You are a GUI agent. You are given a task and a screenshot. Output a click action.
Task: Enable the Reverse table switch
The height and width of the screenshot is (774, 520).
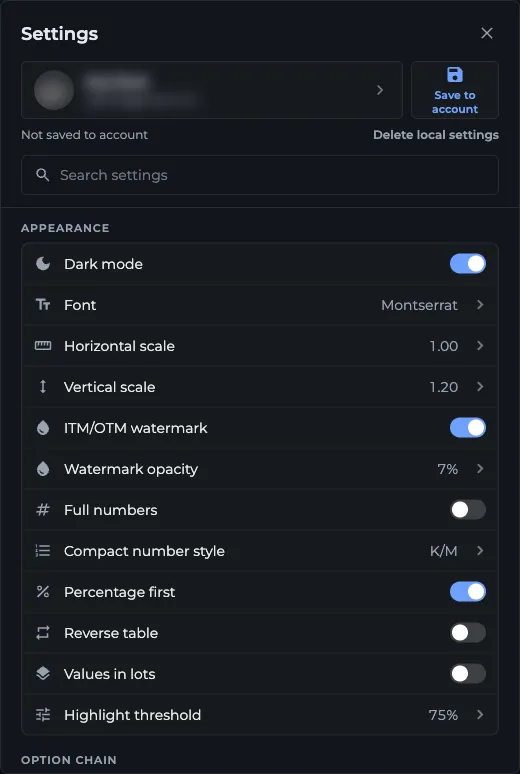pyautogui.click(x=468, y=633)
